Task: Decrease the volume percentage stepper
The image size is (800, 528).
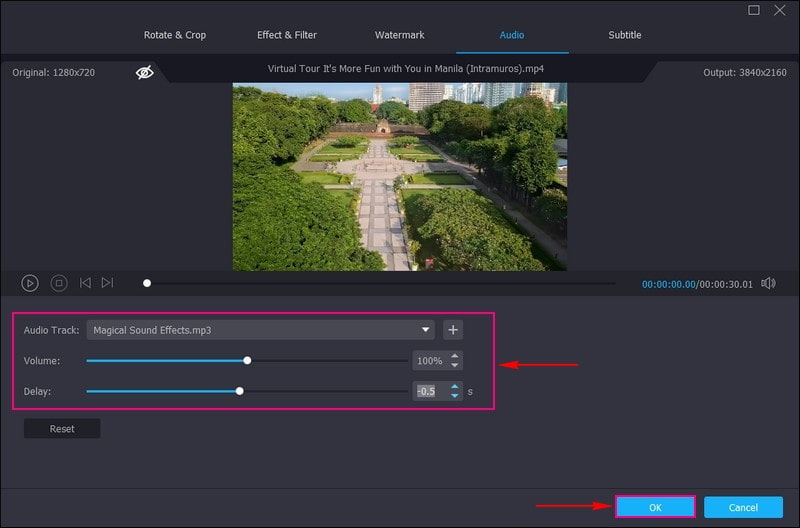Action: click(x=455, y=365)
